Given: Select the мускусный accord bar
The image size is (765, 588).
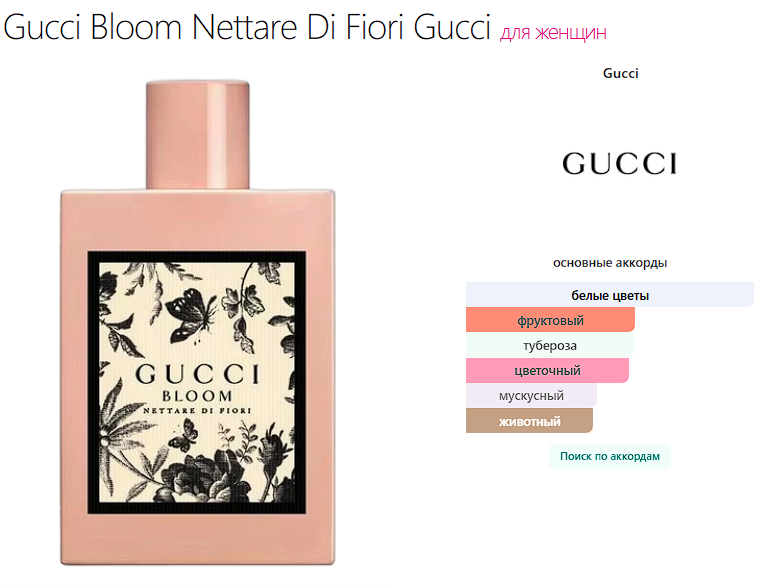Looking at the screenshot, I should tap(531, 396).
